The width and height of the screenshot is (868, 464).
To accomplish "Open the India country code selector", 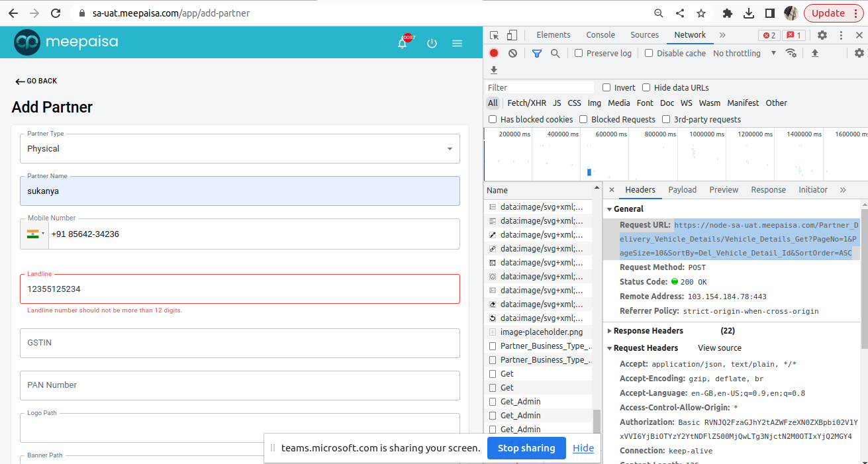I will (34, 234).
